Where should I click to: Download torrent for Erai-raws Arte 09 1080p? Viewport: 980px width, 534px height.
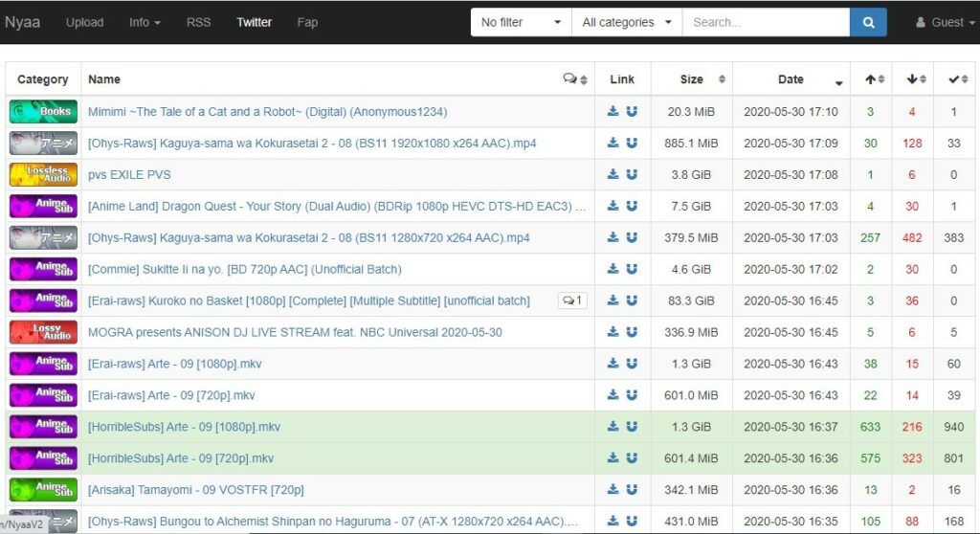pos(612,364)
